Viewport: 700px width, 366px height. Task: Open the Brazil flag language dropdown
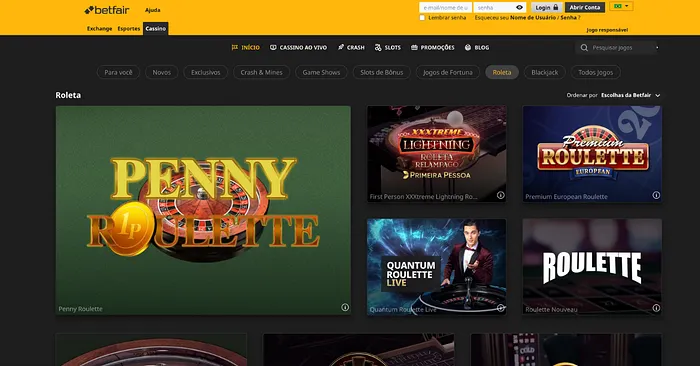pyautogui.click(x=621, y=6)
